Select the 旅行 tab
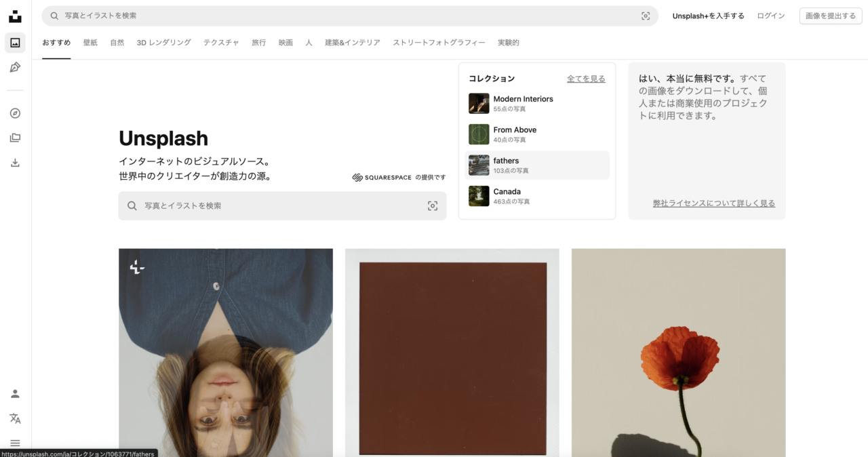This screenshot has height=457, width=868. click(x=259, y=43)
